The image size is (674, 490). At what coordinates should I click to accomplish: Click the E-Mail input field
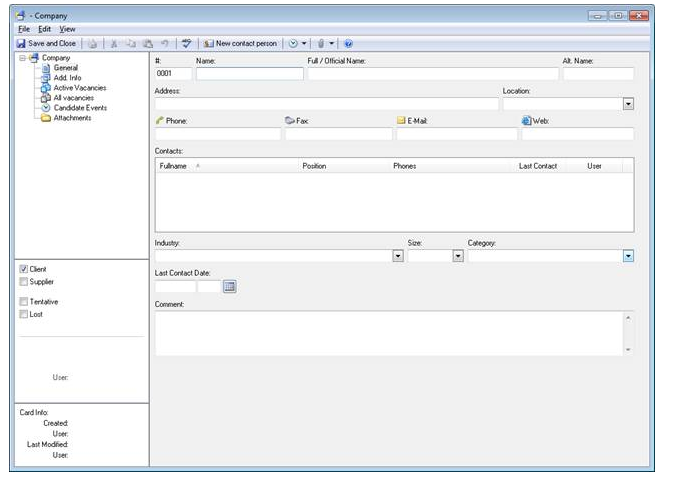point(457,134)
